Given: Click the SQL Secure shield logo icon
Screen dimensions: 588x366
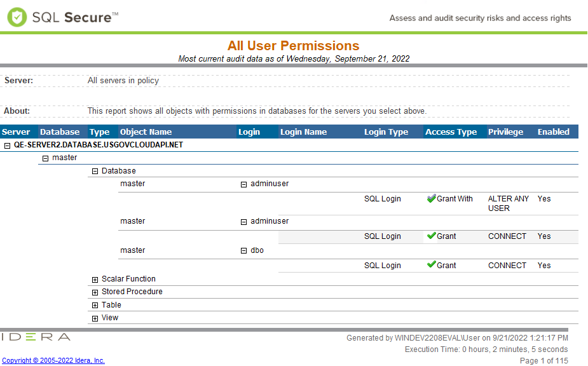Looking at the screenshot, I should click(x=17, y=17).
